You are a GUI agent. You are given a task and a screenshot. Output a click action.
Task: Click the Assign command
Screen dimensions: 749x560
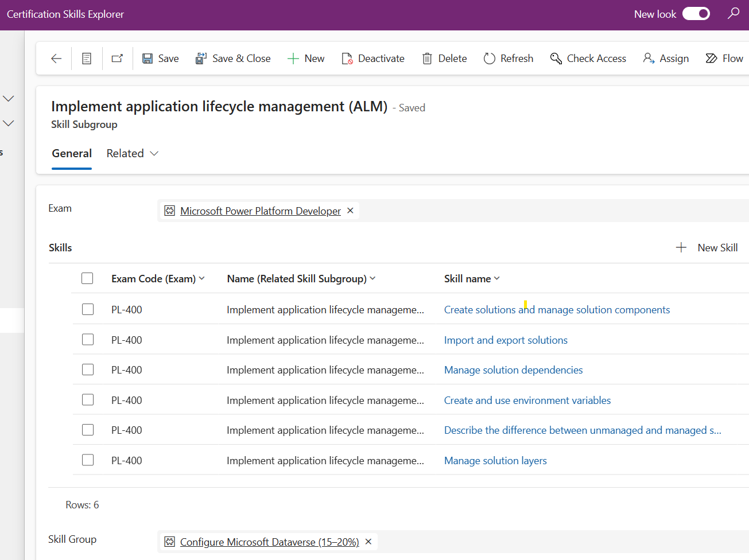tap(666, 59)
